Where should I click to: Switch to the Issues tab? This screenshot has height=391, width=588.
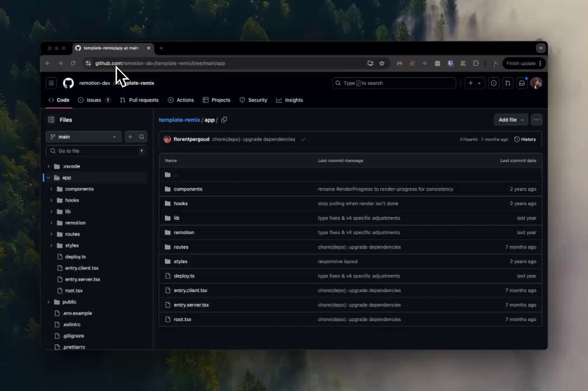click(x=94, y=100)
